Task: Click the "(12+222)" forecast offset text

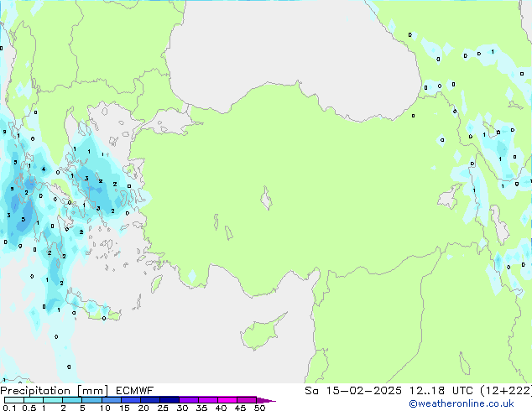Action: (506, 391)
